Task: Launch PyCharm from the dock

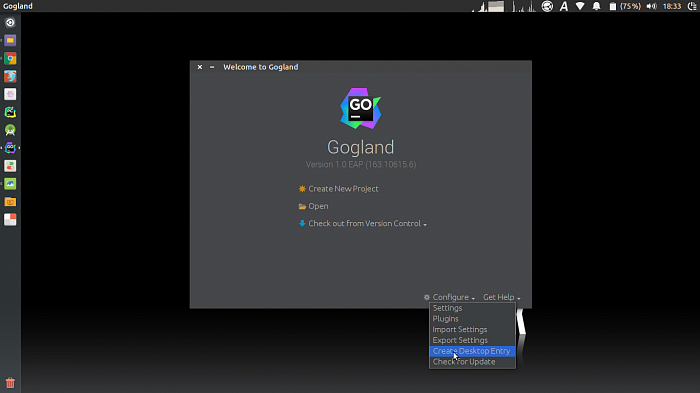Action: pos(10,112)
